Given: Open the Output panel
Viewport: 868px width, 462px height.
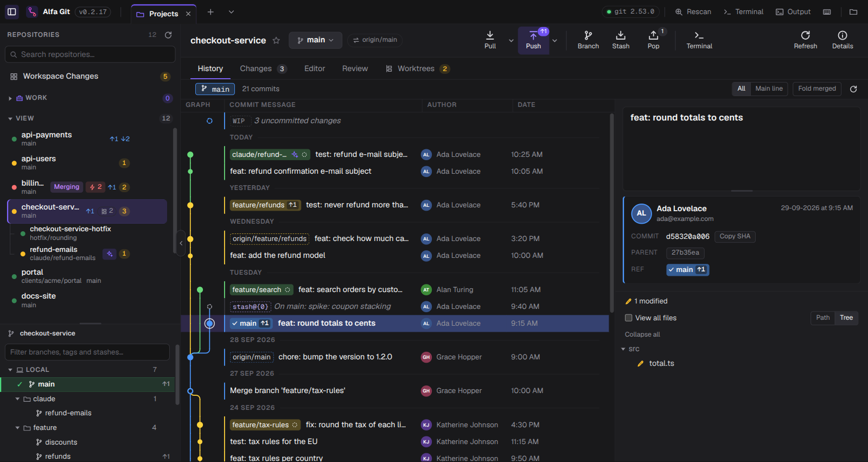Looking at the screenshot, I should point(793,12).
